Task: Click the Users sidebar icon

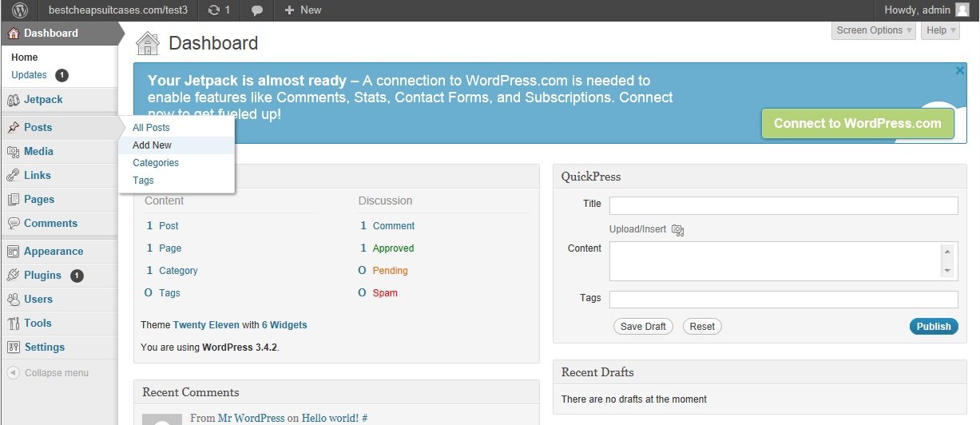Action: point(13,300)
